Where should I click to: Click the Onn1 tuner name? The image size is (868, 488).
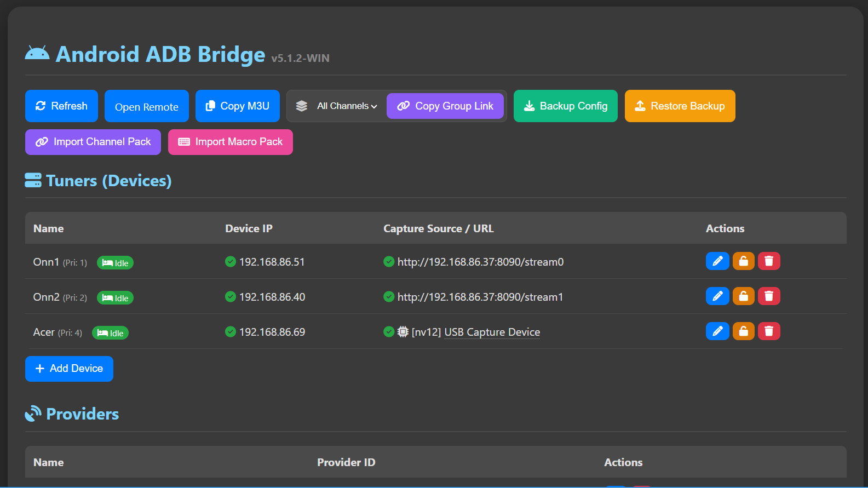pos(46,262)
